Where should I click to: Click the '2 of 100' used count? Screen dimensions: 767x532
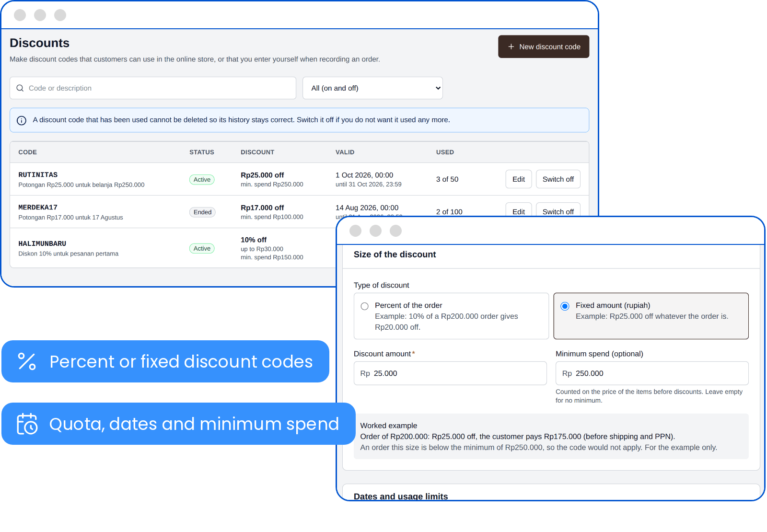(449, 212)
